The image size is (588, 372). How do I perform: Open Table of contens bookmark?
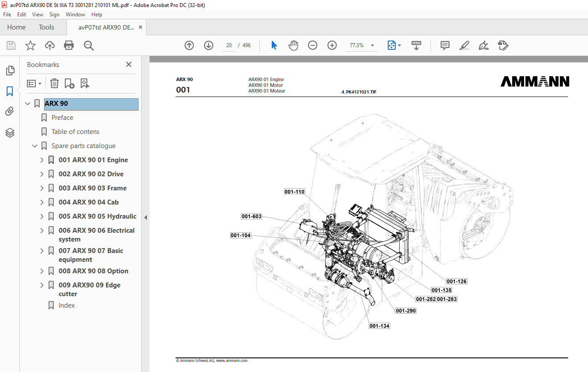pos(75,132)
